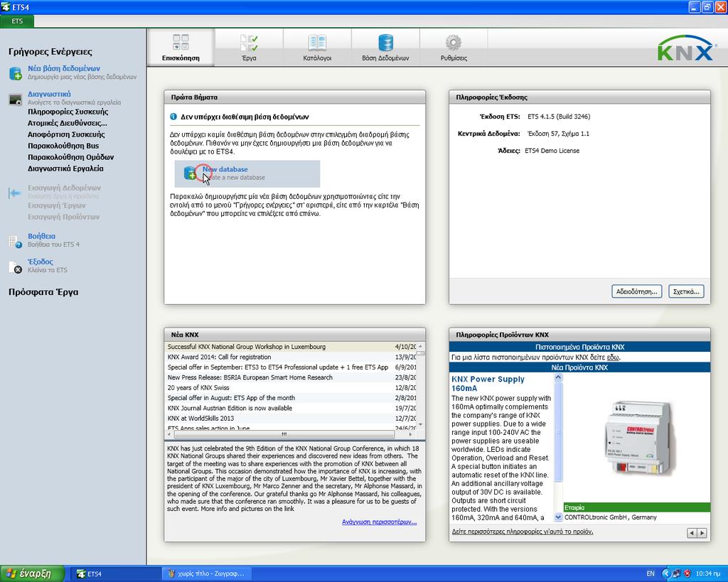Click the KNX logo at top right
This screenshot has height=582, width=728.
[x=686, y=48]
